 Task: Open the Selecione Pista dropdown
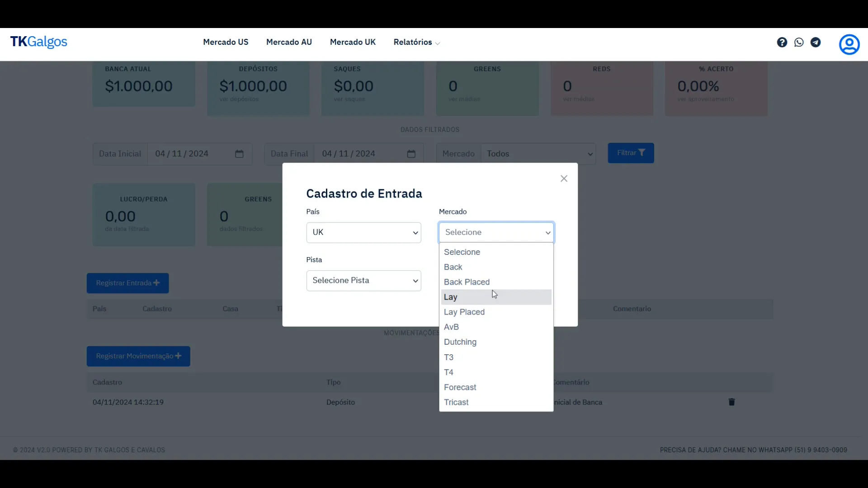coord(363,281)
